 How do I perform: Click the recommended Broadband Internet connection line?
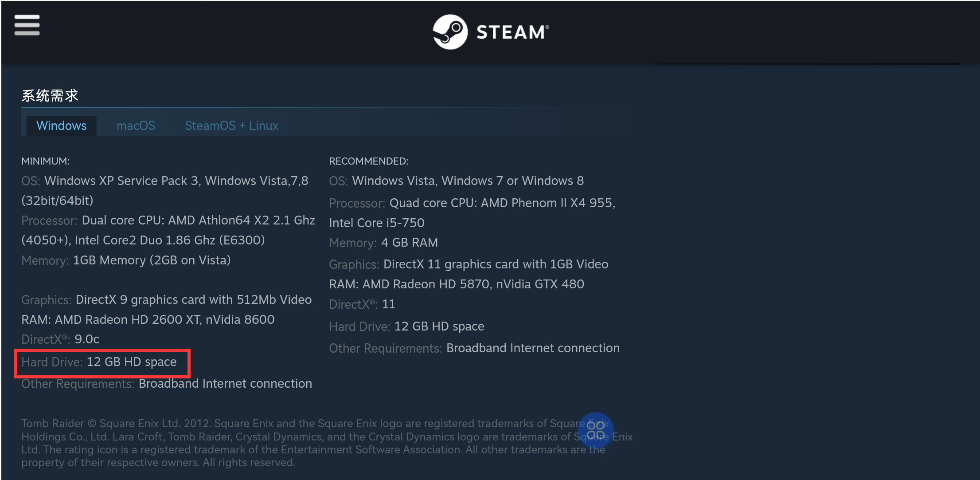point(474,348)
